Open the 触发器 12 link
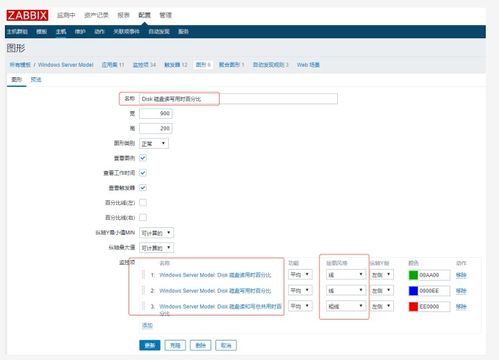 pyautogui.click(x=176, y=65)
